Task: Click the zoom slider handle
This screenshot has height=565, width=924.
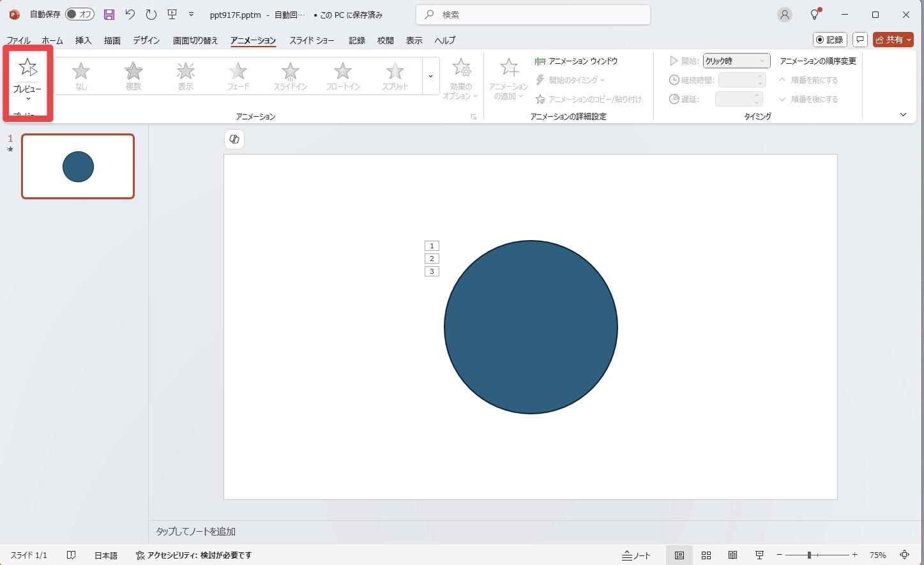Action: tap(809, 555)
